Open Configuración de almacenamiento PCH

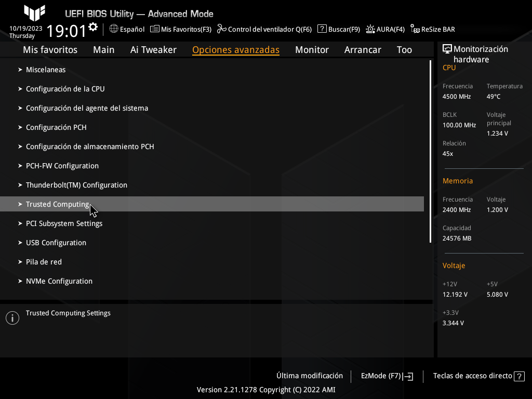coord(90,147)
